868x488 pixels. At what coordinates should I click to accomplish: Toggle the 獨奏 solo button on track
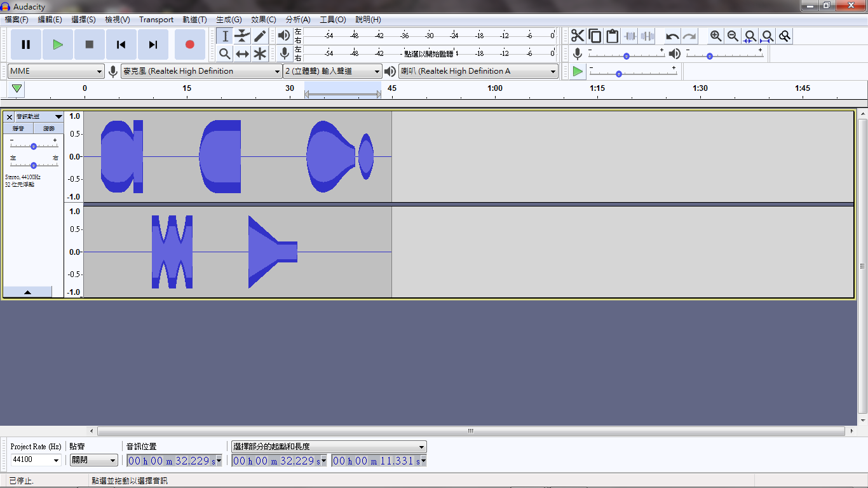[49, 128]
